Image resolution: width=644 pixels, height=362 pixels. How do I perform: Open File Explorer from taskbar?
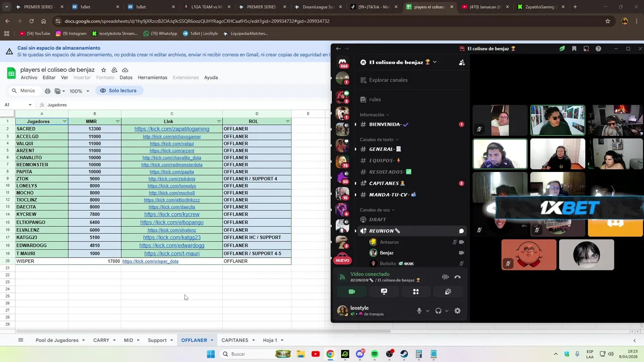300,354
